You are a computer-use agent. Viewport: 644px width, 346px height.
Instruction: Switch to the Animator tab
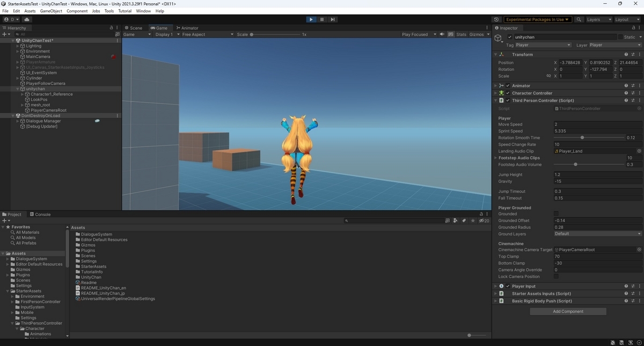click(187, 28)
